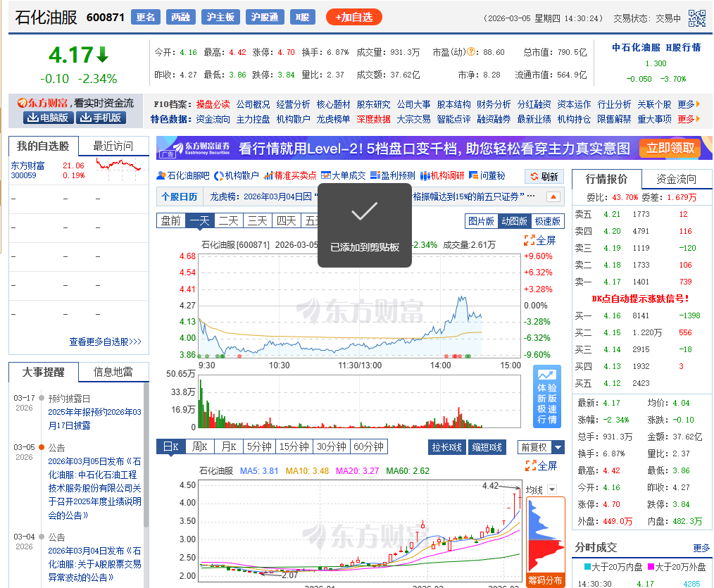This screenshot has width=714, height=588.
Task: Click the 东方财富 logo in promo box
Action: [x=42, y=104]
